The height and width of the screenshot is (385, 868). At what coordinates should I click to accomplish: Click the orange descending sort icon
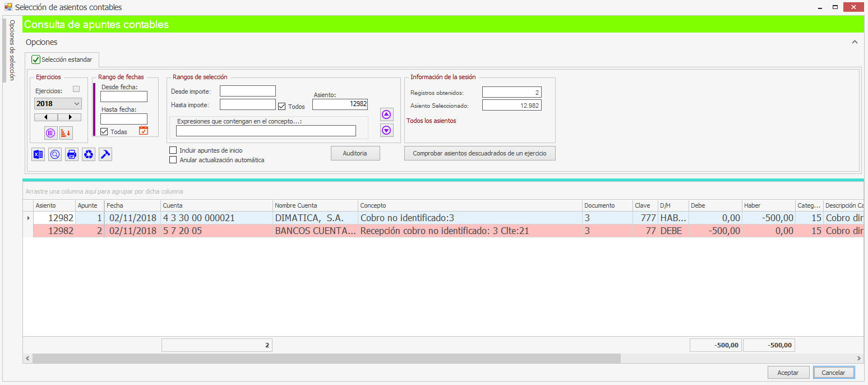[66, 133]
